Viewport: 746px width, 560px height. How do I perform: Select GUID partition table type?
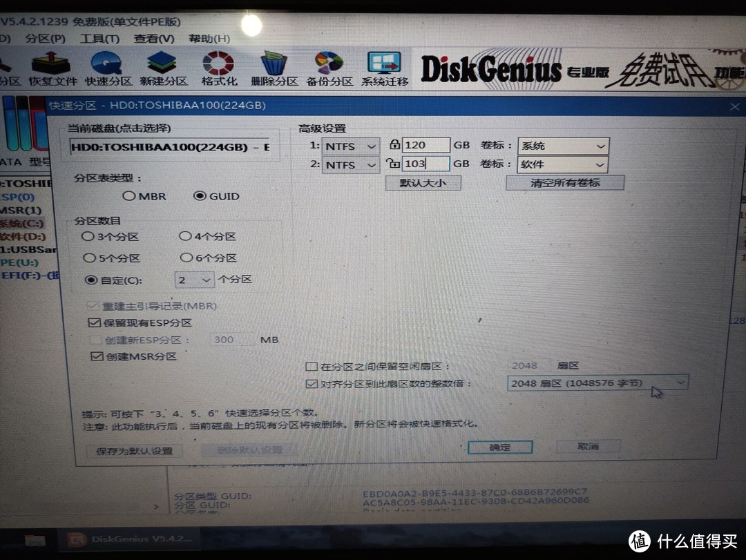click(216, 196)
